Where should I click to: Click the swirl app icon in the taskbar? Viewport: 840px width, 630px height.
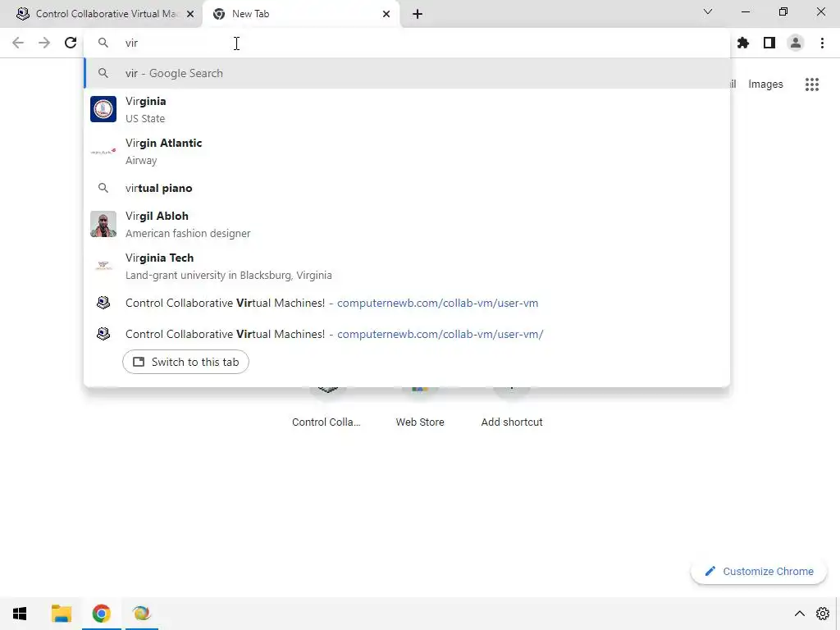point(141,614)
